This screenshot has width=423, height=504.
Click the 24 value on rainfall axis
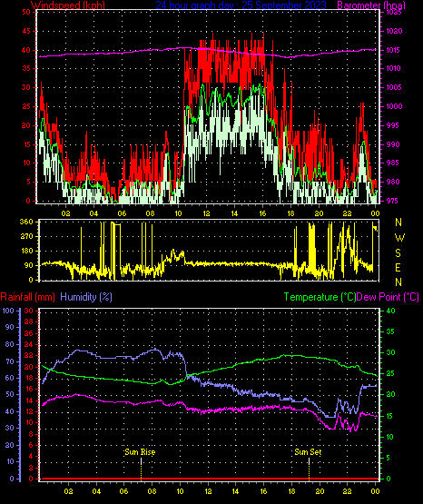tap(29, 344)
